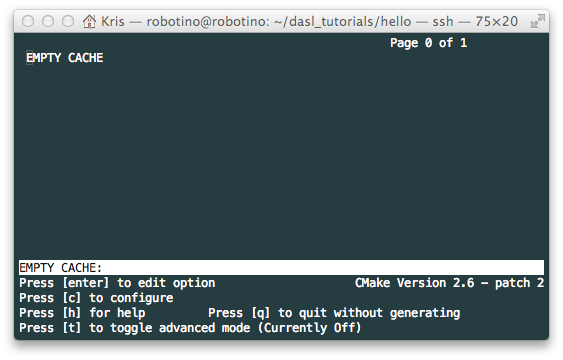Image resolution: width=563 pixels, height=360 pixels.
Task: Click the [q] quit key hint
Action: pyautogui.click(x=261, y=313)
